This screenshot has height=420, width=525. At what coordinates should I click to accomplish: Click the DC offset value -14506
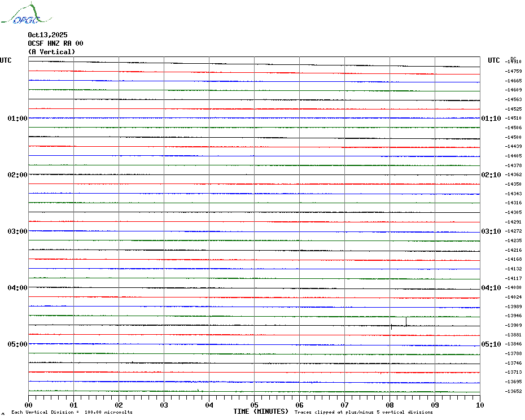tap(513, 128)
